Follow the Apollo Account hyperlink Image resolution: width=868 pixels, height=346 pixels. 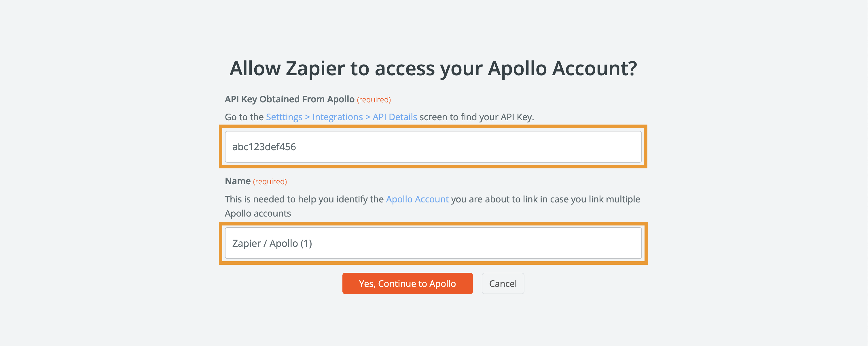point(417,199)
